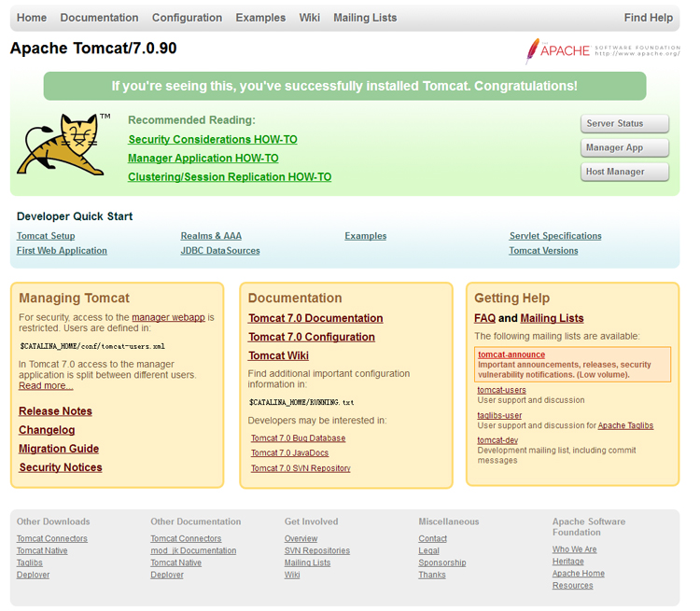Image resolution: width=700 pixels, height=611 pixels.
Task: Open Security Notices link
Action: [61, 467]
